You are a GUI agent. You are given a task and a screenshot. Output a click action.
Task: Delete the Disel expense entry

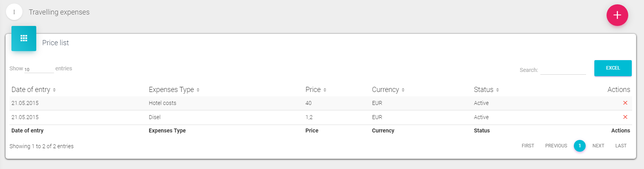click(x=625, y=117)
